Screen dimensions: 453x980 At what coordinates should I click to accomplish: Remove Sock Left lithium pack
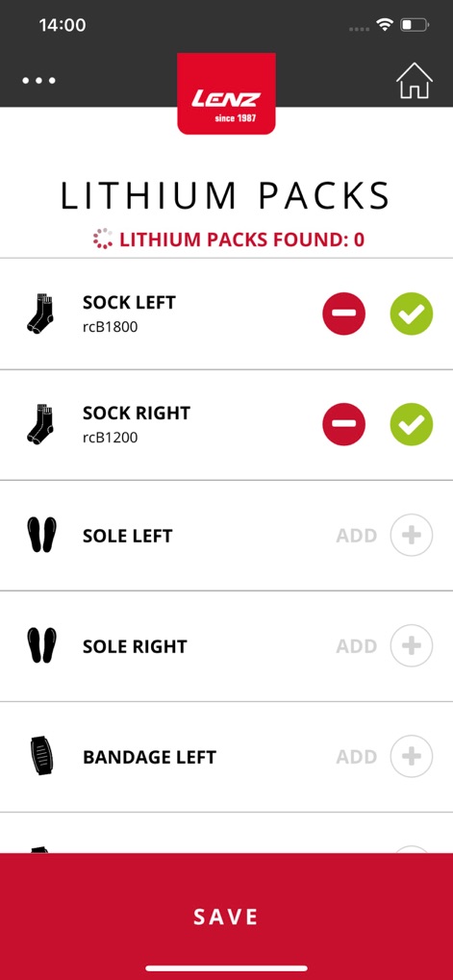pyautogui.click(x=343, y=314)
